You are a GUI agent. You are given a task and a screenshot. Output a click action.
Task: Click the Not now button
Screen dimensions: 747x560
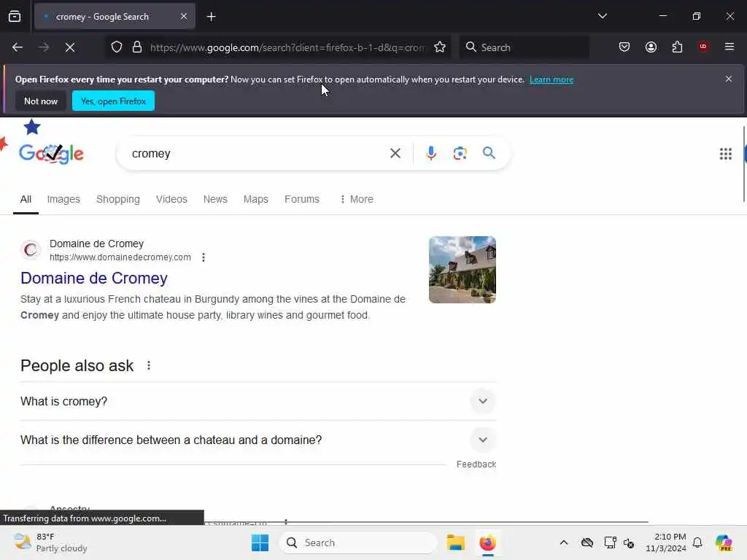click(x=41, y=101)
